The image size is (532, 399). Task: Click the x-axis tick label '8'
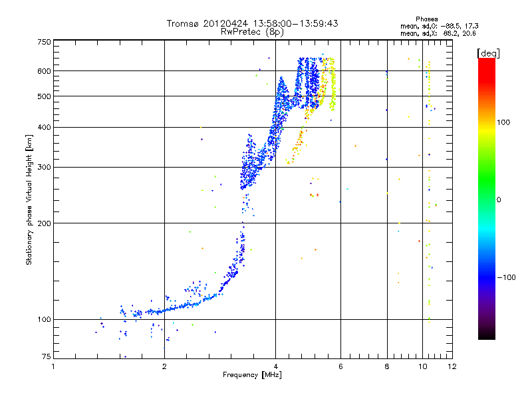[387, 366]
